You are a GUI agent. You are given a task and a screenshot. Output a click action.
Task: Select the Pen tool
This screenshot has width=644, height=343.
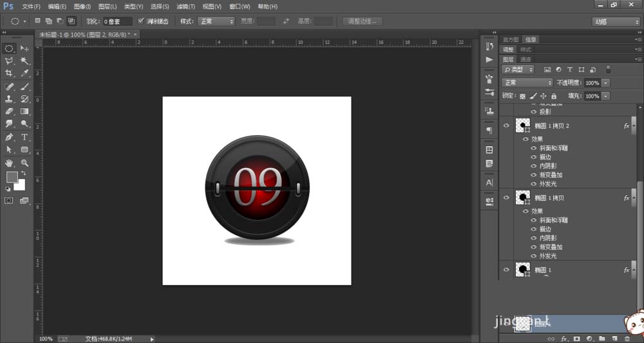9,137
